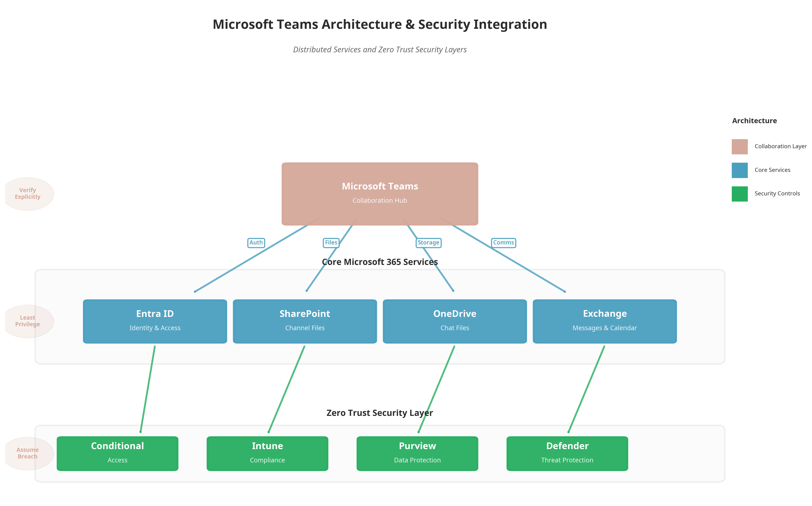This screenshot has width=812, height=506.
Task: Select the Conditional Access security box
Action: pos(117,454)
